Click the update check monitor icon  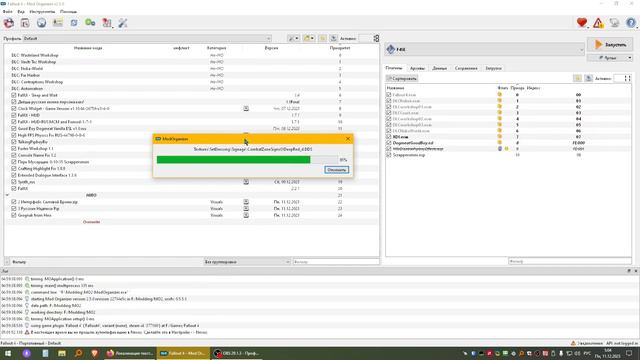[x=614, y=23]
